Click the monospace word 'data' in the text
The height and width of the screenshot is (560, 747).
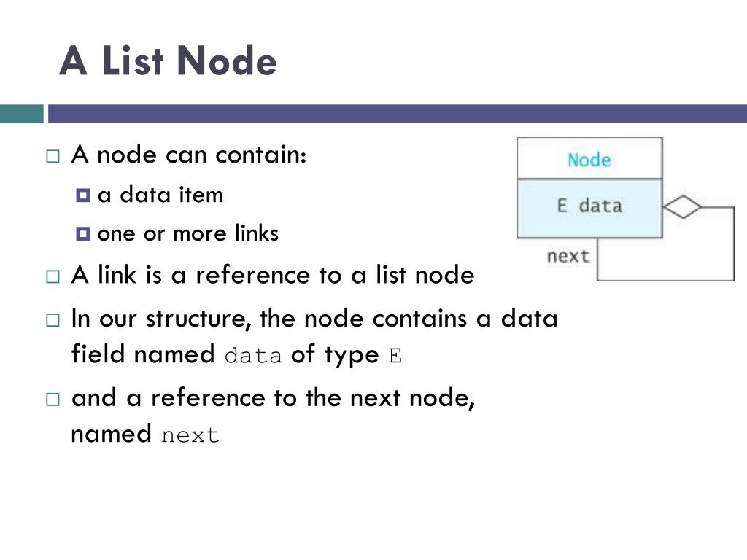(x=253, y=356)
